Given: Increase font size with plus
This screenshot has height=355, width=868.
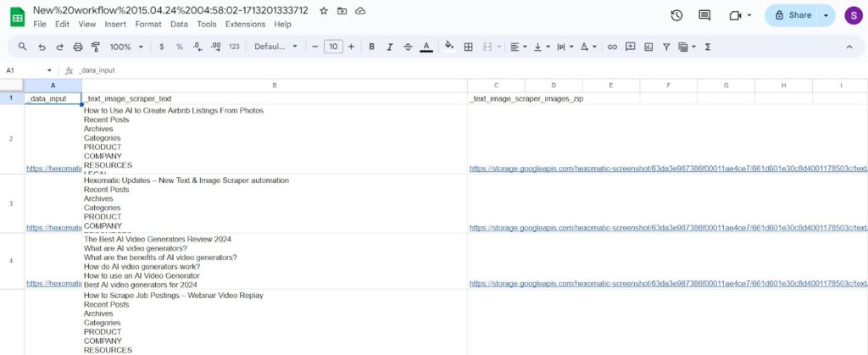Looking at the screenshot, I should (x=351, y=47).
